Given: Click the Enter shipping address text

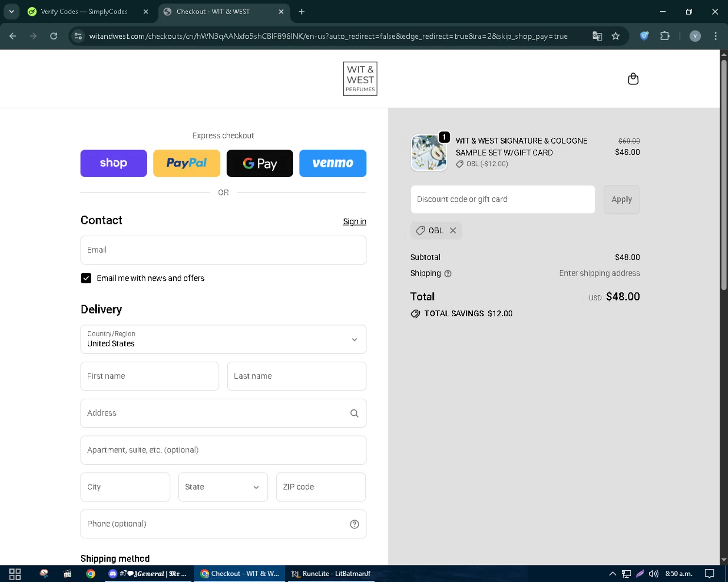Looking at the screenshot, I should (599, 273).
